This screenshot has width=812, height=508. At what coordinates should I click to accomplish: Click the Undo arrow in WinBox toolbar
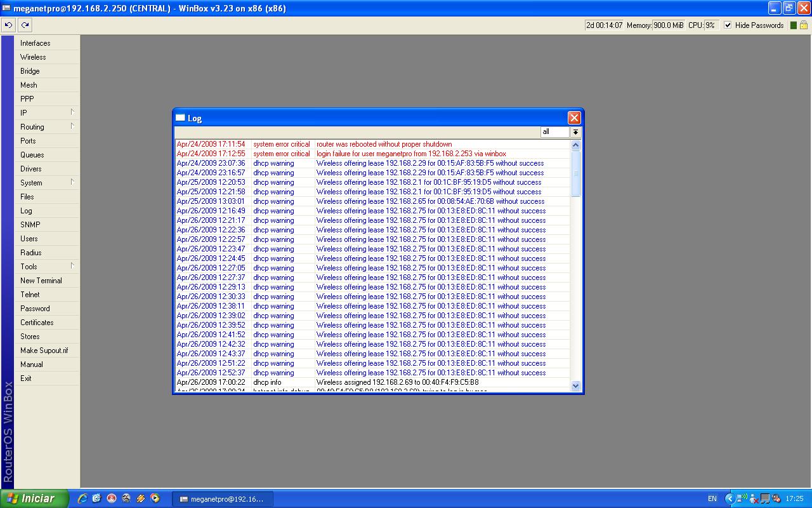(x=8, y=25)
